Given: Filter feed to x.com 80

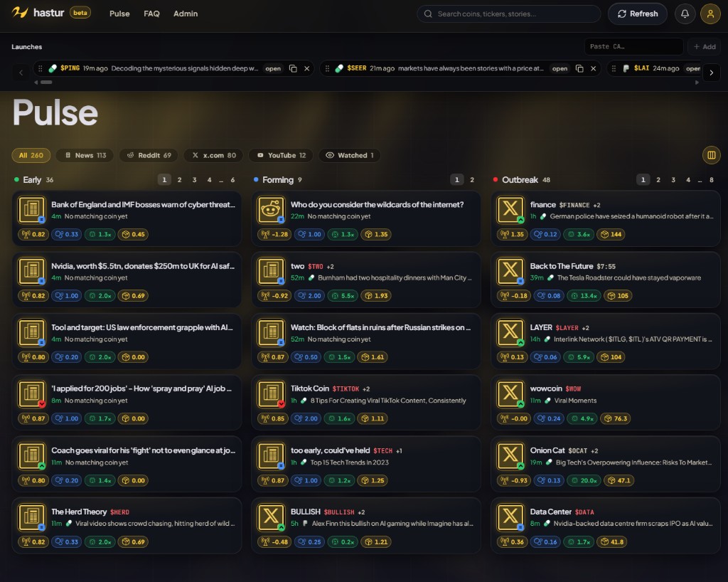Looking at the screenshot, I should point(213,155).
